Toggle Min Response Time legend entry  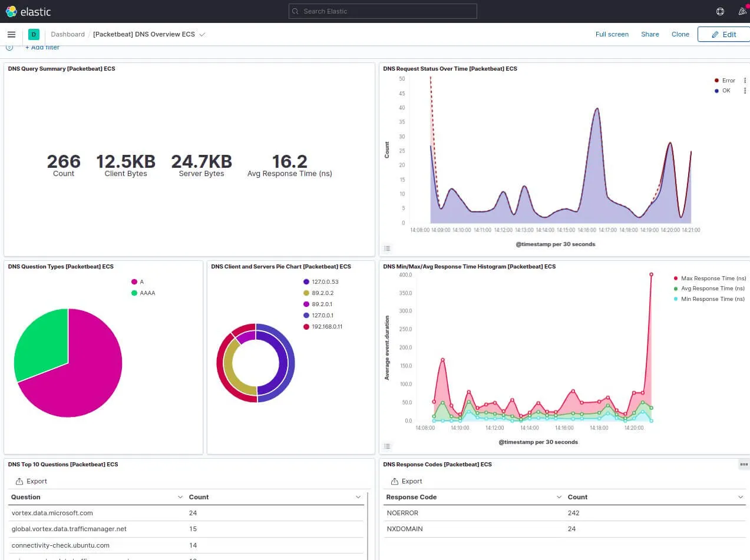(709, 299)
